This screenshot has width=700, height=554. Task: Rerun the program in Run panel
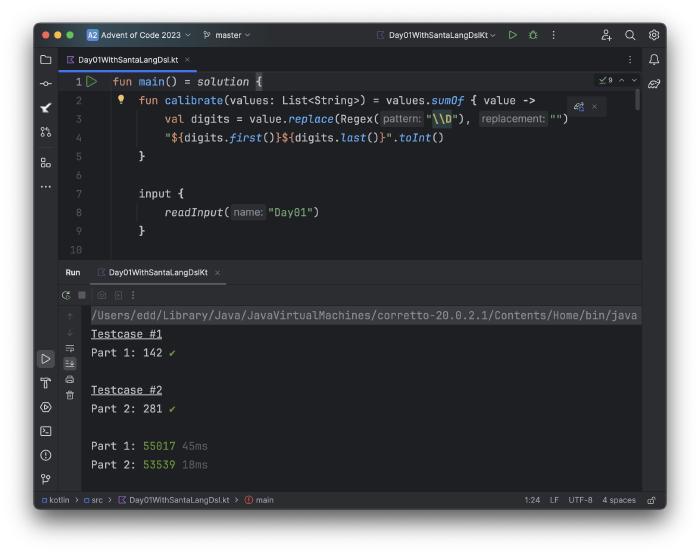[x=66, y=295]
